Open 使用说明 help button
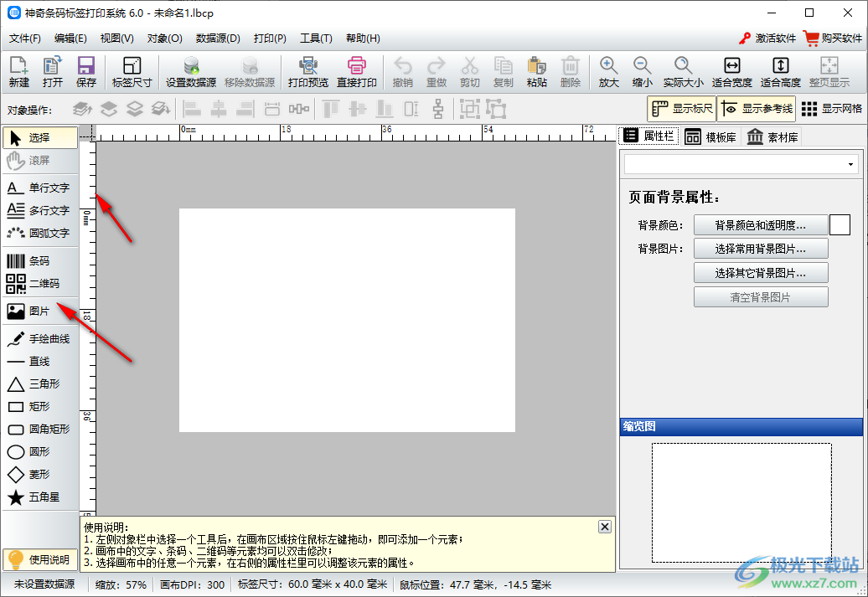The width and height of the screenshot is (868, 597). point(40,560)
